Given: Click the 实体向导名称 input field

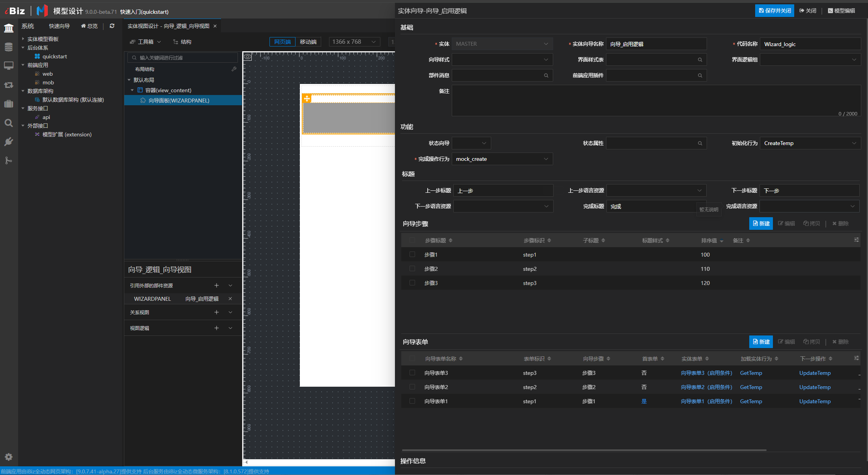Looking at the screenshot, I should [x=656, y=44].
